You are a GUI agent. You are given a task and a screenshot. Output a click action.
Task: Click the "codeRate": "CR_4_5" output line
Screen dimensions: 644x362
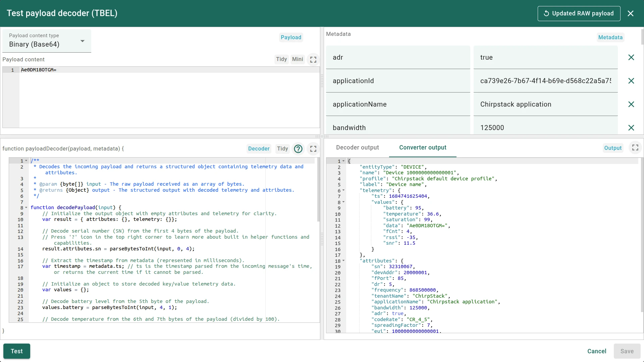(x=402, y=319)
